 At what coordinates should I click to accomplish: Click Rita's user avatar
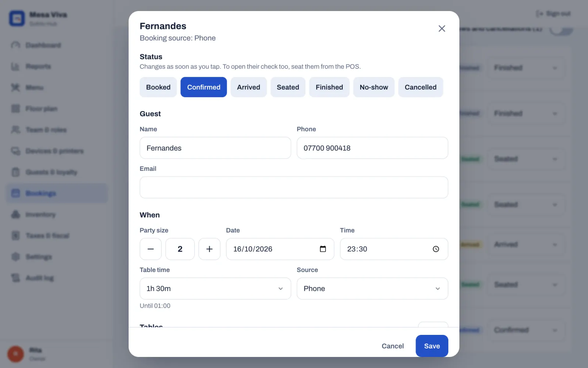15,354
